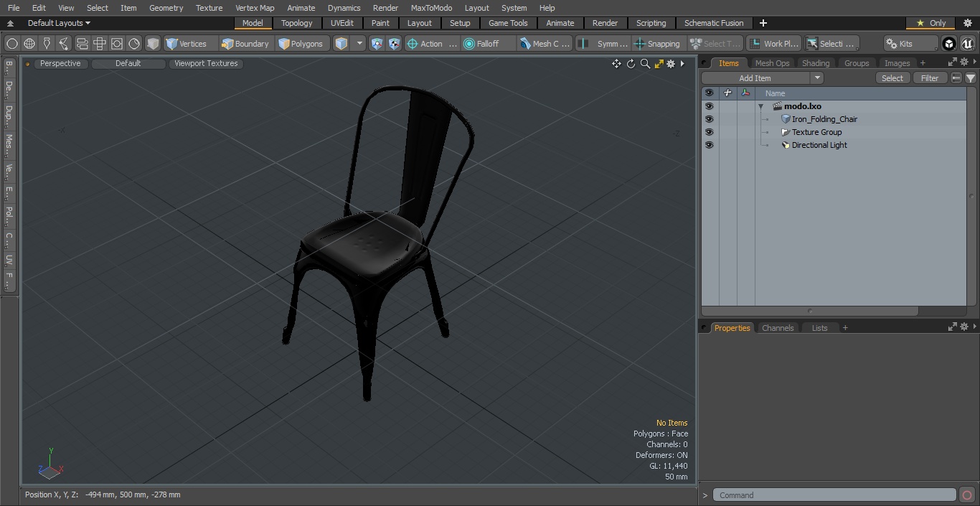Click the capsule primitive tool icon
980x506 pixels.
tap(82, 44)
